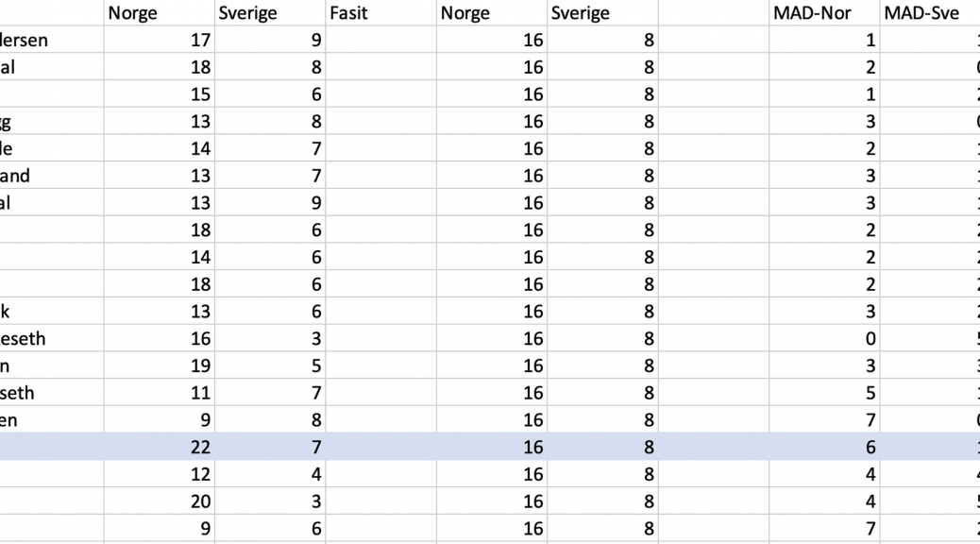Click the MAD-Nor cell showing 5
This screenshot has height=544, width=980.
click(x=824, y=393)
